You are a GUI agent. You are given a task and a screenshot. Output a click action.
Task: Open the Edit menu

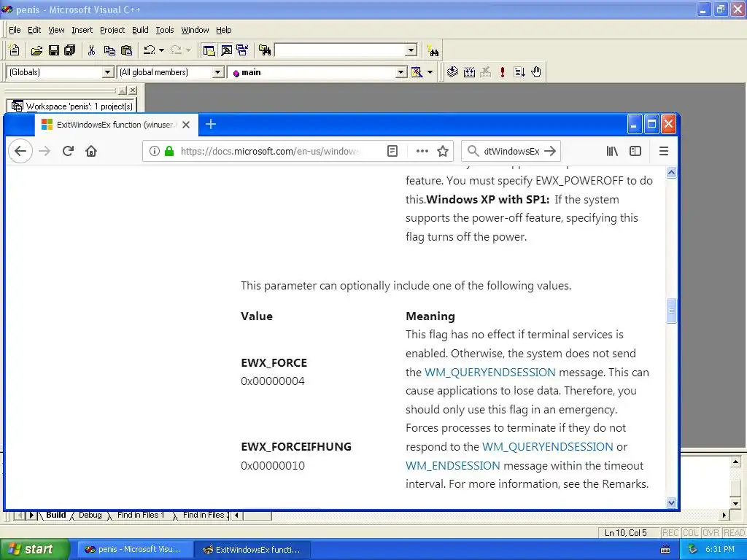[x=34, y=30]
